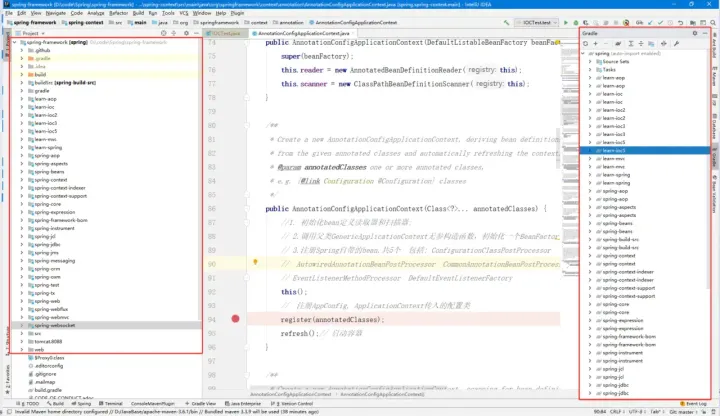720x416 pixels.
Task: Toggle the Terminal tool window button
Action: pos(111,404)
